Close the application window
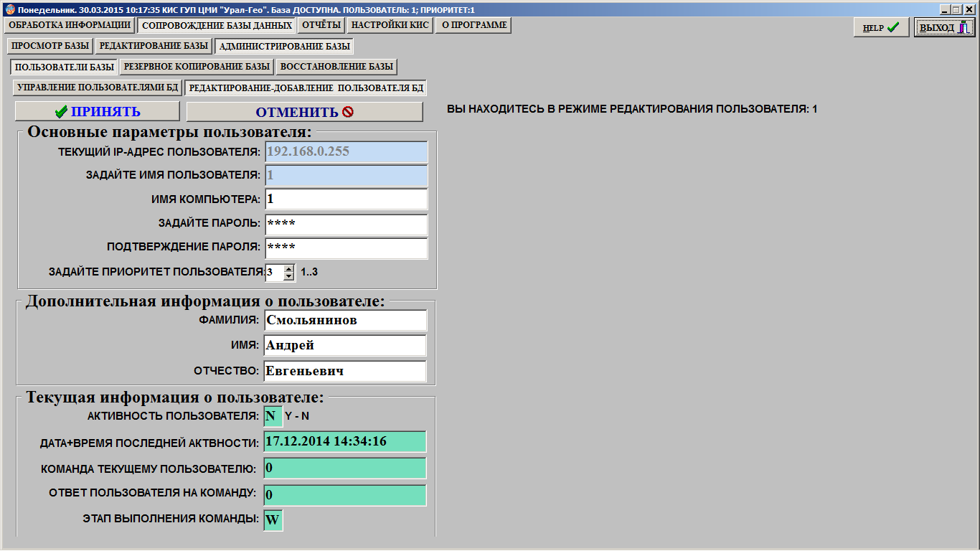Screen dimensions: 980x551 969,9
